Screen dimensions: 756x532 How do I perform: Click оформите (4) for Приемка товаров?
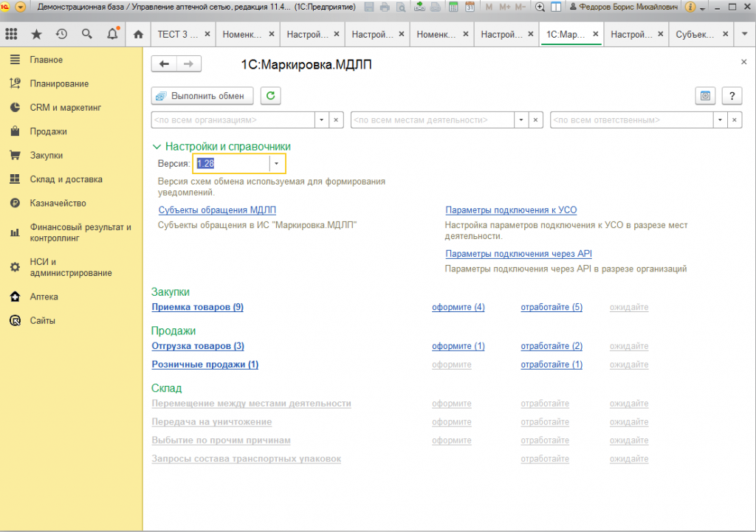coord(458,307)
